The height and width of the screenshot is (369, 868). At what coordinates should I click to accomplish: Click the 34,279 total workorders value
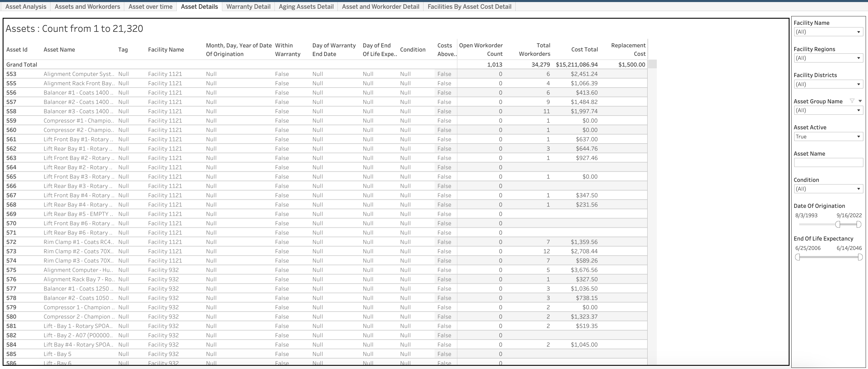click(540, 65)
